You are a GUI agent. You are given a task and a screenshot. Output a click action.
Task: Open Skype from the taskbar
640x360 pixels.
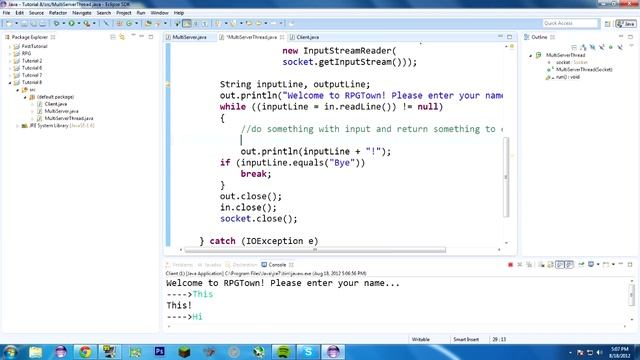pyautogui.click(x=308, y=352)
